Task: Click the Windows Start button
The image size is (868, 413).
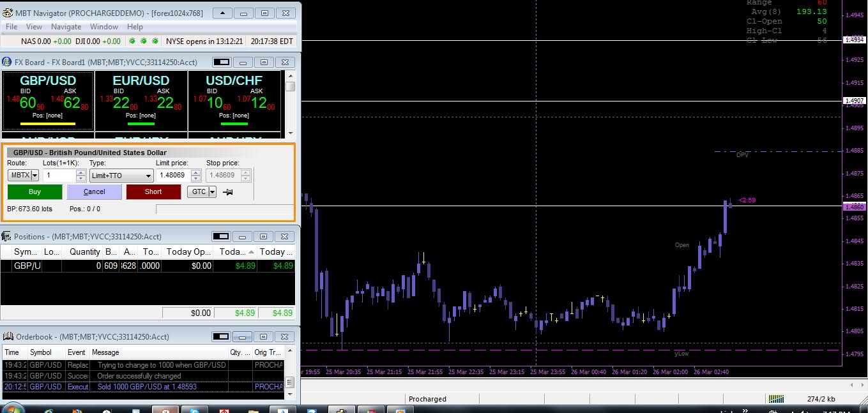Action: coord(13,409)
